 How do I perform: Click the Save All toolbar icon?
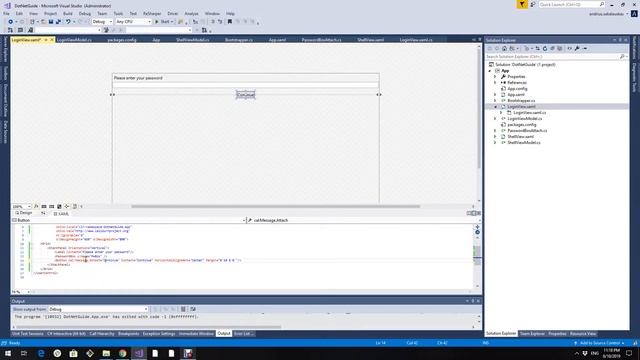(58, 22)
